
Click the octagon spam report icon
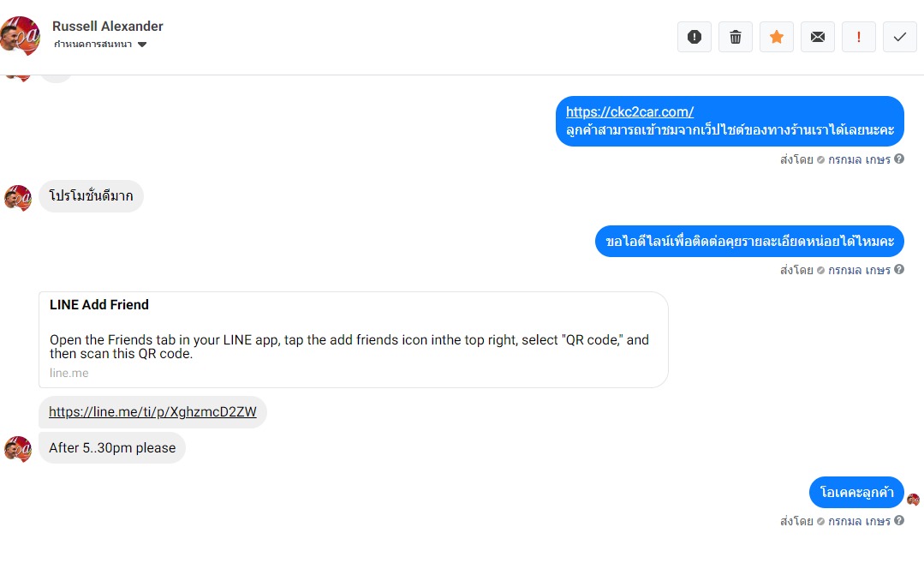coord(694,37)
